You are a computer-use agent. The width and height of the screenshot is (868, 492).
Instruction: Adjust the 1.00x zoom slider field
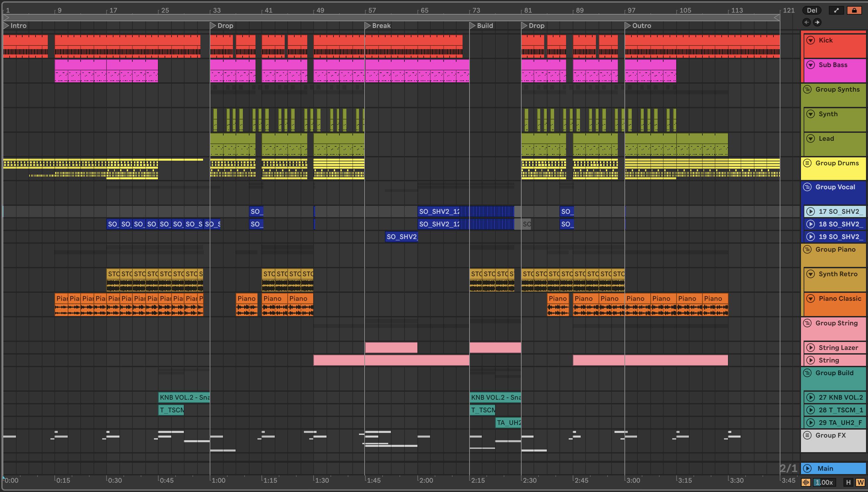(824, 482)
